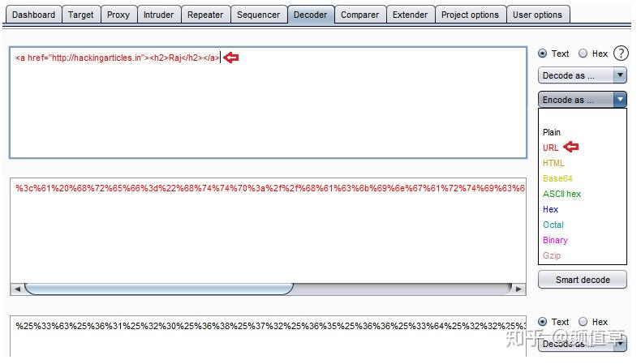Select the Text radio for the bottom encoded box

click(542, 322)
